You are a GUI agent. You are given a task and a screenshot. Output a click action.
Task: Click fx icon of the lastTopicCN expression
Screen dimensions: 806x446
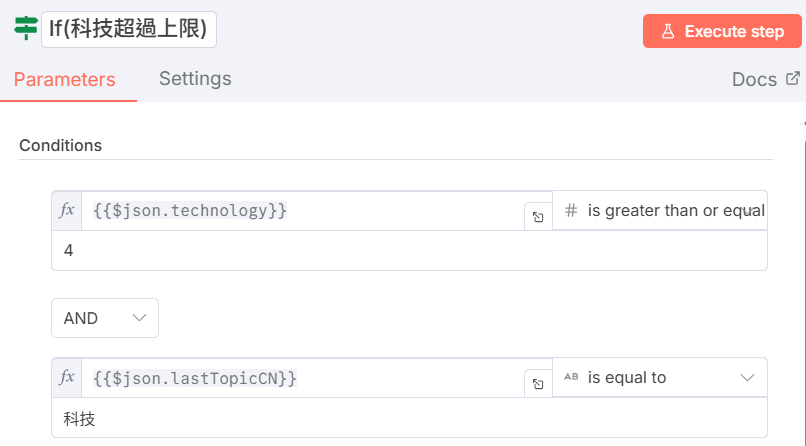[67, 378]
